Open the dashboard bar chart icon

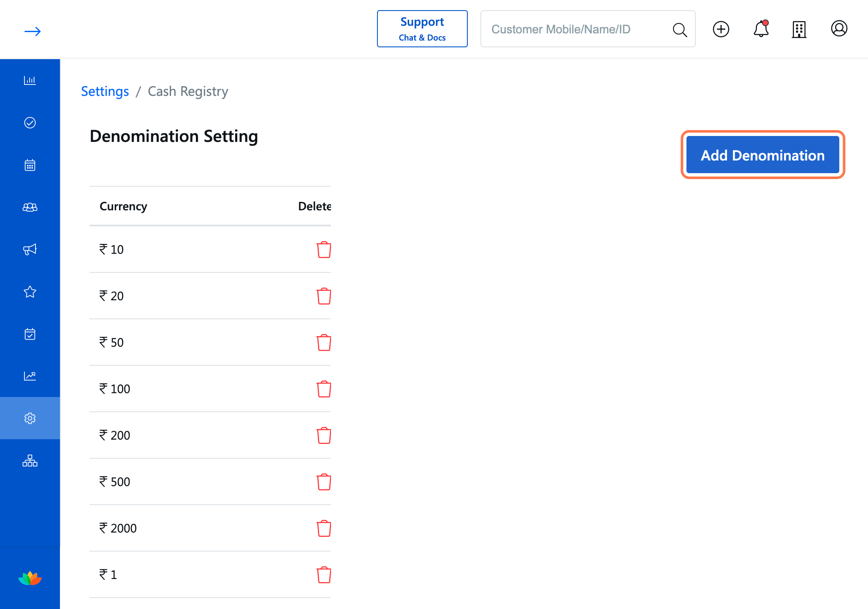(x=30, y=80)
